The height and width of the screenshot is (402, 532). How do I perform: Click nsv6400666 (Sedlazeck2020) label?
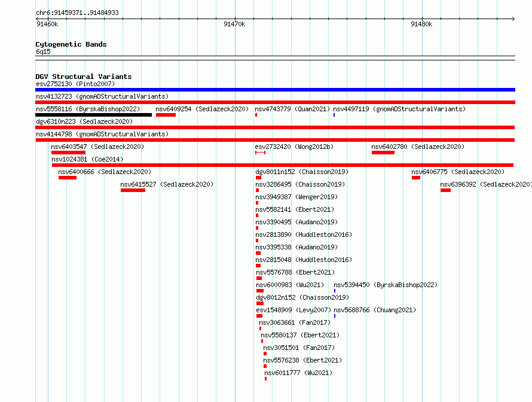pos(105,172)
